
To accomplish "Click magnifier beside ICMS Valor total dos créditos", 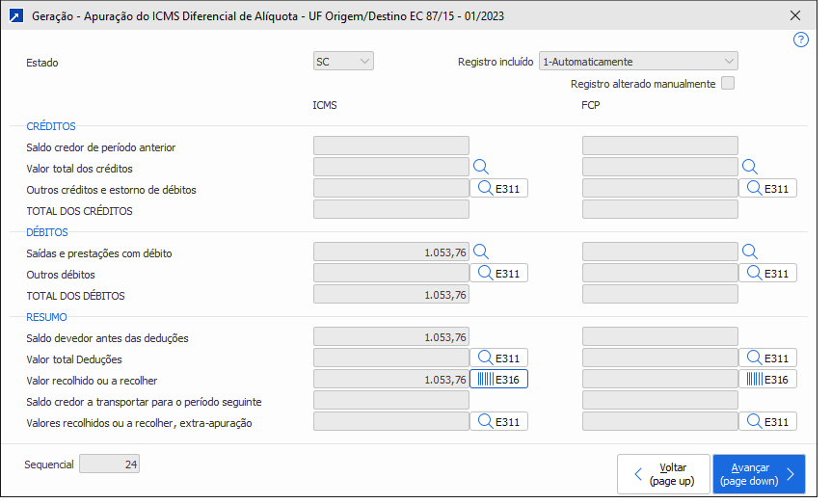I will [481, 167].
